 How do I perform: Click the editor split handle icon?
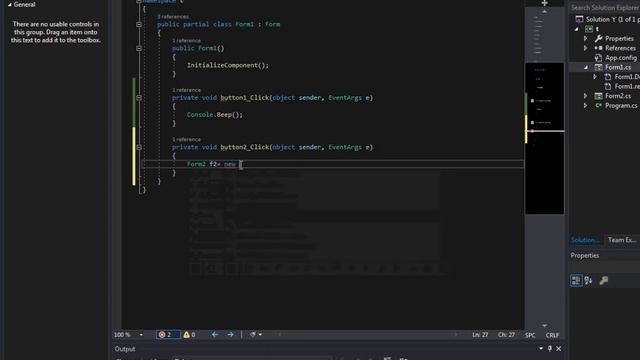pos(544,3)
